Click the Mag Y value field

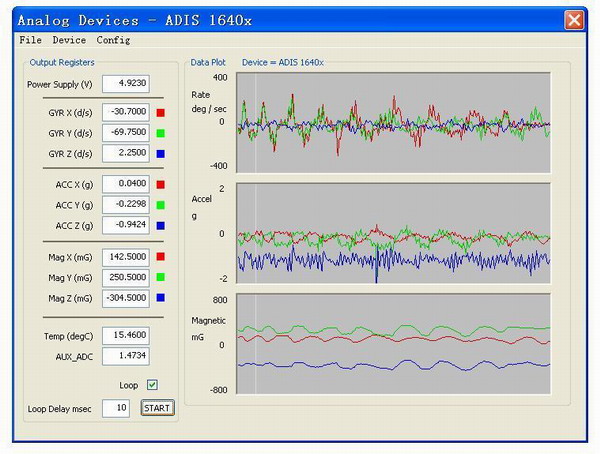[126, 278]
